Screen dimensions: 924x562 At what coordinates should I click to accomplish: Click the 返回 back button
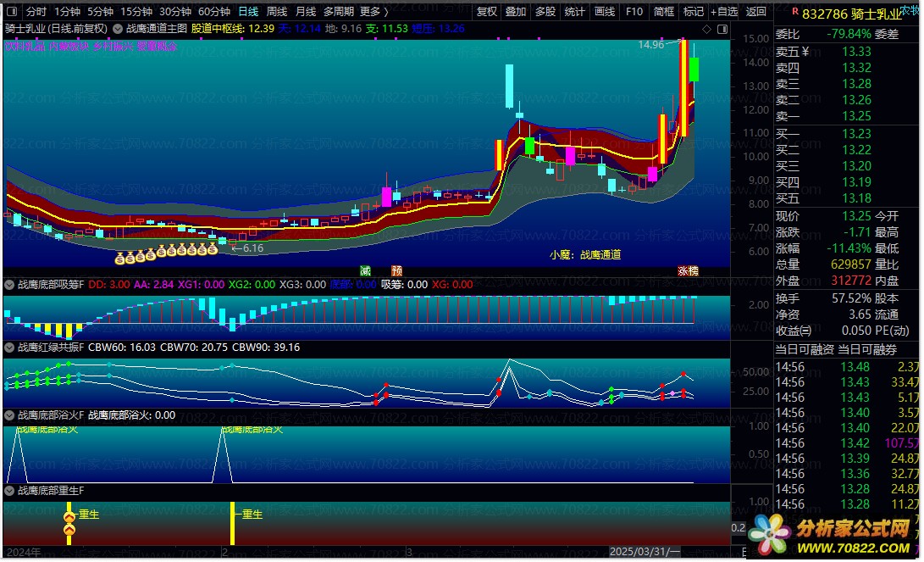756,11
